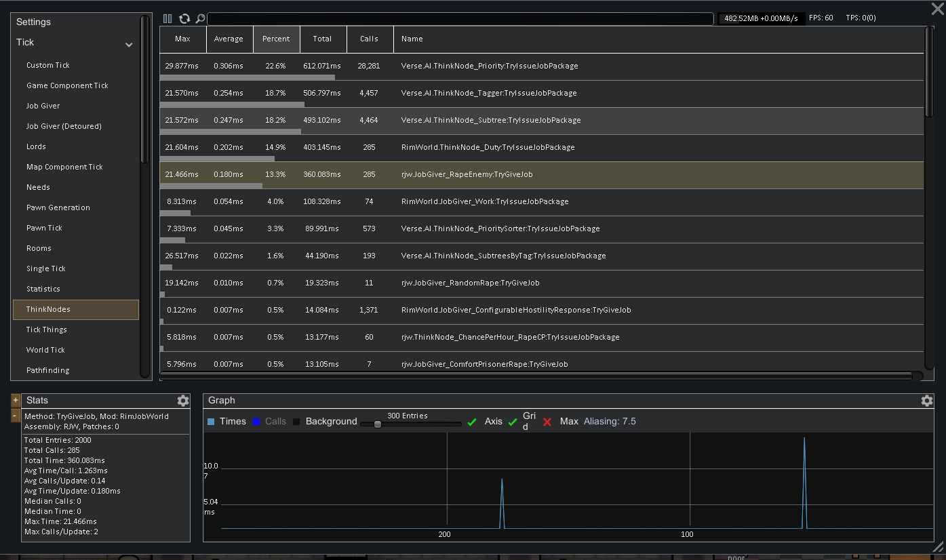
Task: Click the Calls blue color swatch
Action: 256,422
